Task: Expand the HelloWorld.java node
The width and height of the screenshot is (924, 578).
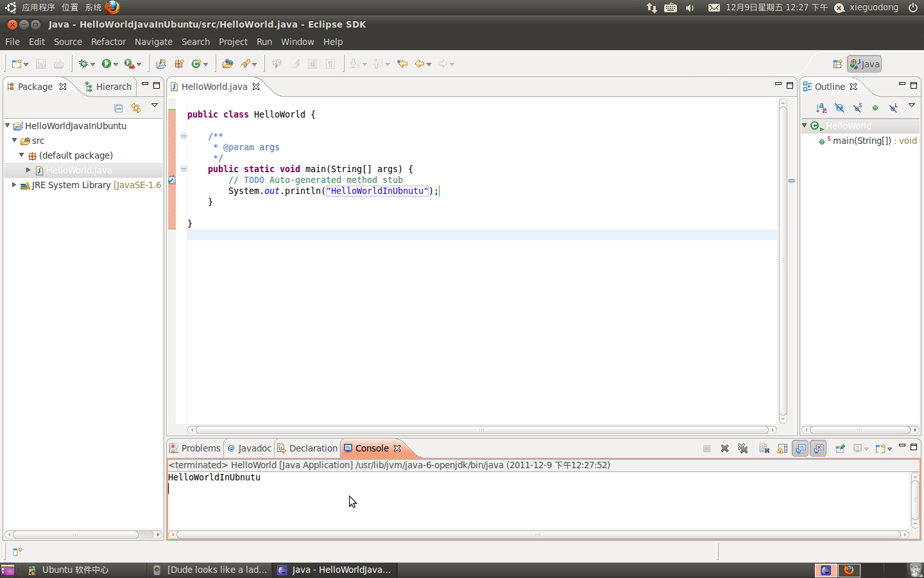Action: point(28,170)
